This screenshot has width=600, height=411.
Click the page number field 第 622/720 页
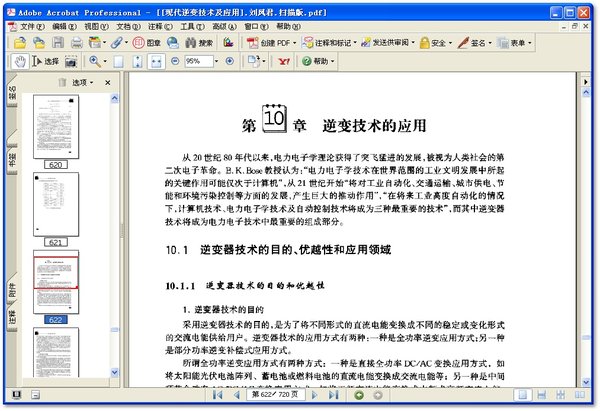click(x=276, y=395)
